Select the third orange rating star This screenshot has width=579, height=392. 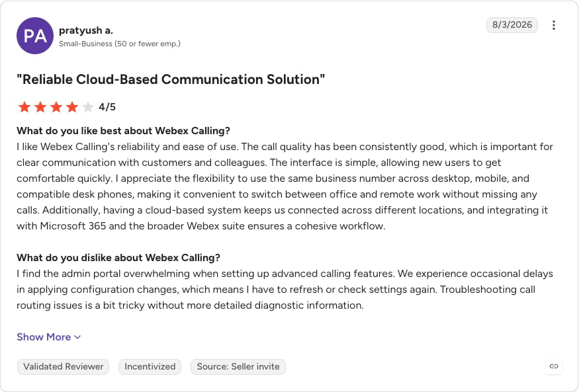click(x=56, y=107)
